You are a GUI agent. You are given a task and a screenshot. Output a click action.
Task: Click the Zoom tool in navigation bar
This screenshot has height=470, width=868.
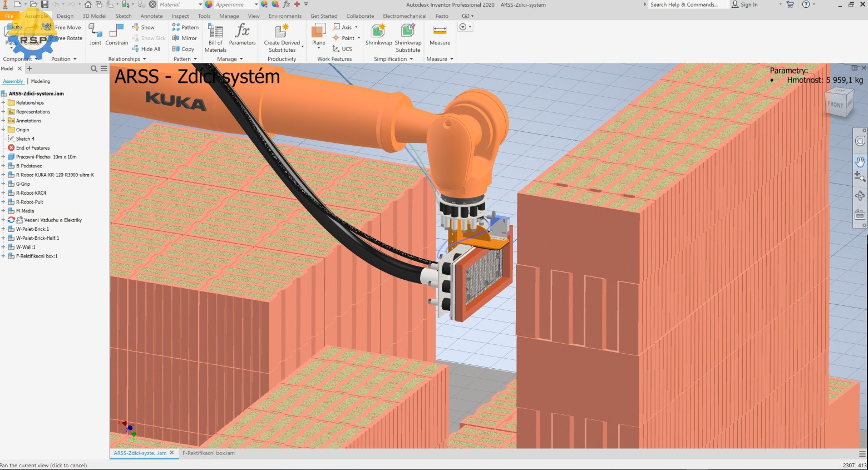(x=860, y=177)
